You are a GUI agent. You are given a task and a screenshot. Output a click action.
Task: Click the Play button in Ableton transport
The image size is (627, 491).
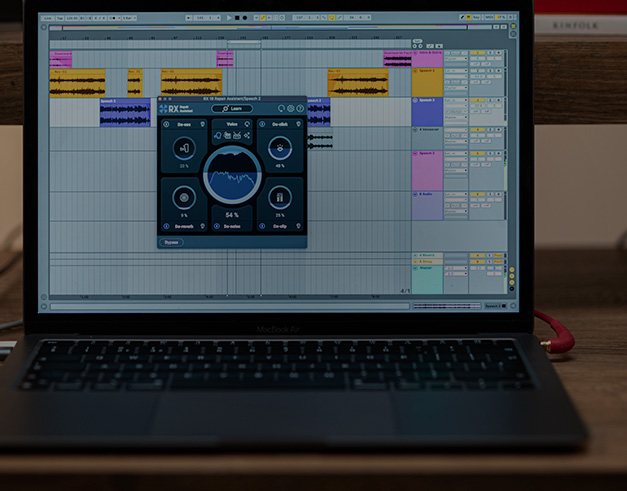tap(229, 18)
